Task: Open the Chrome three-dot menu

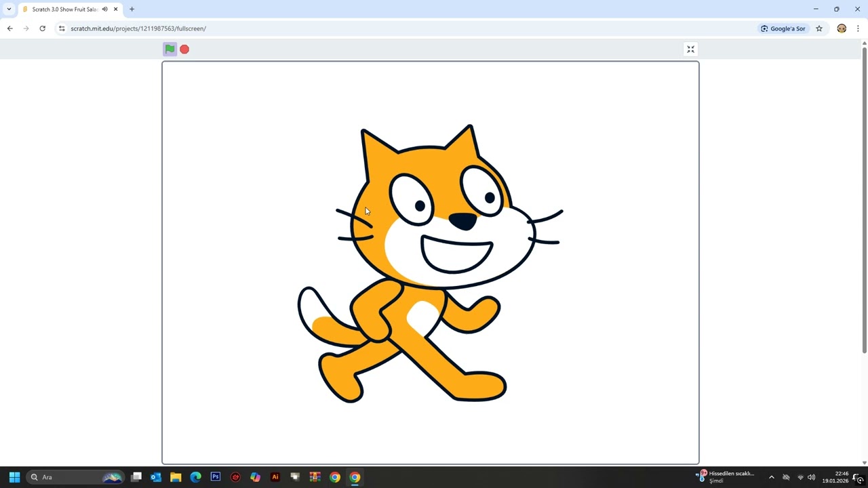Action: (x=858, y=28)
